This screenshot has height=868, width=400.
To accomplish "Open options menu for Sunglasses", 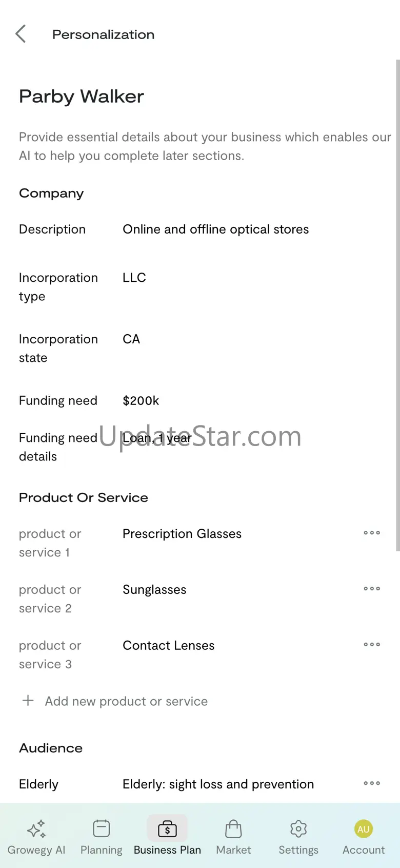I will 372,589.
